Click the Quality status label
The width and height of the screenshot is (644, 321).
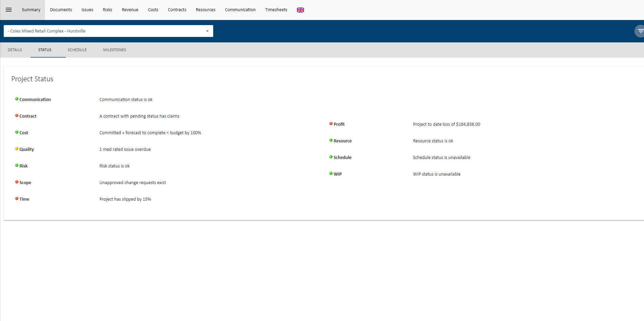tap(27, 149)
